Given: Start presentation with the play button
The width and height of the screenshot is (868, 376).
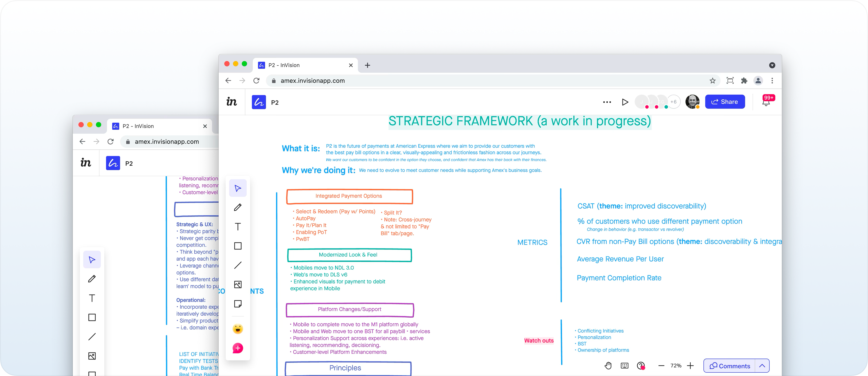Looking at the screenshot, I should [x=625, y=102].
